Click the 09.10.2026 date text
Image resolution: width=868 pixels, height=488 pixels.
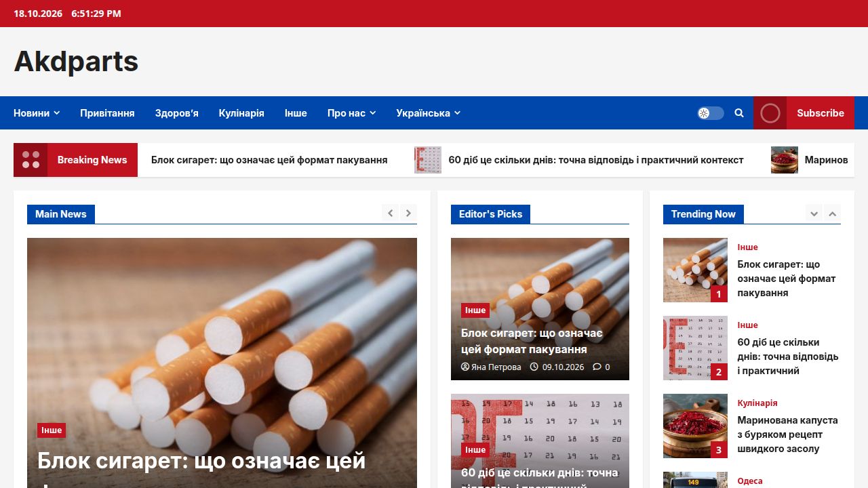point(563,367)
